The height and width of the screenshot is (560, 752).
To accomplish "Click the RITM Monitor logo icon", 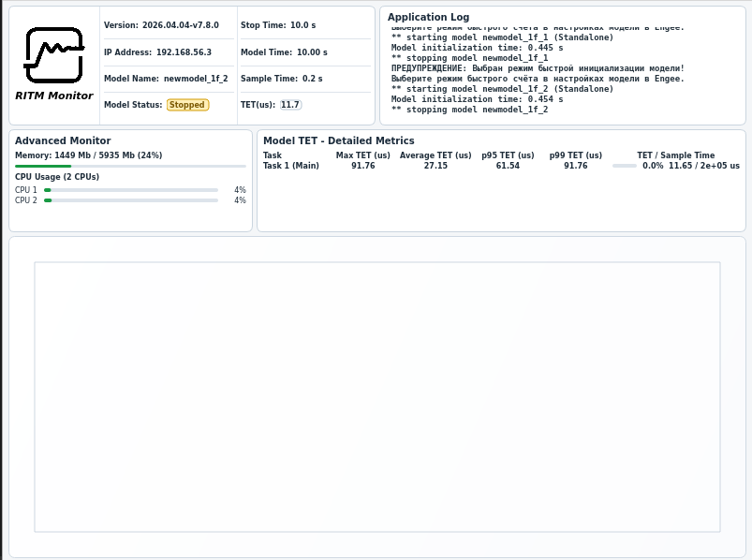I will (x=53, y=55).
